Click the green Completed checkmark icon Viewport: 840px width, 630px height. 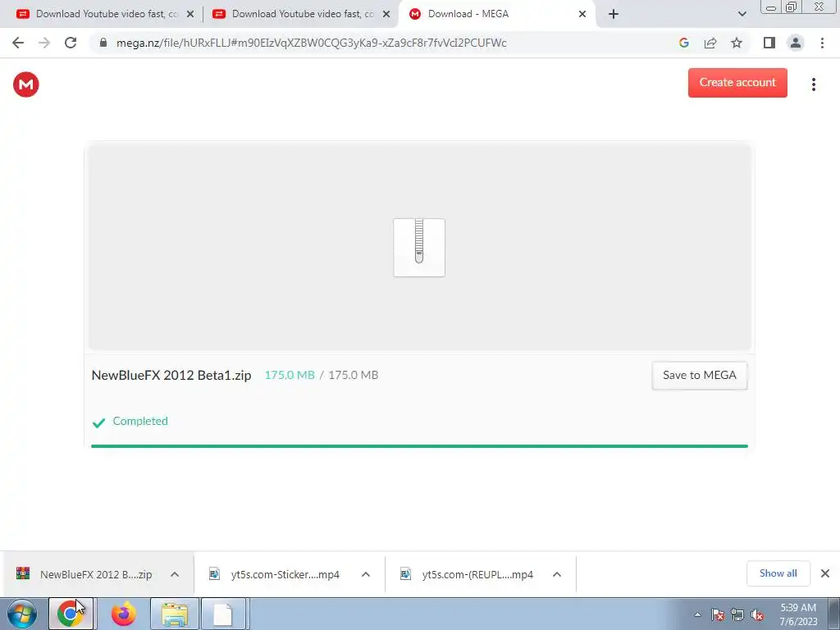pyautogui.click(x=98, y=422)
